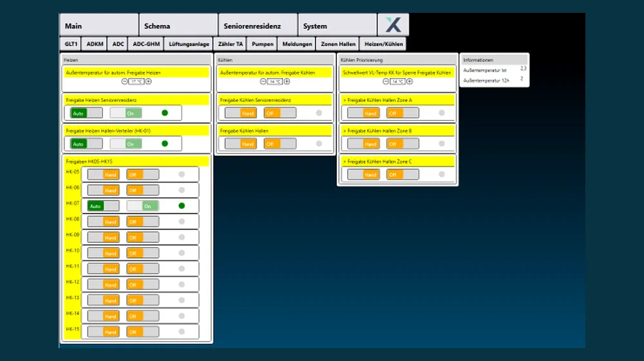Toggle Auto/Hand switch for Hallen-Verteiler HK-01
The width and height of the screenshot is (644, 361).
pos(86,144)
